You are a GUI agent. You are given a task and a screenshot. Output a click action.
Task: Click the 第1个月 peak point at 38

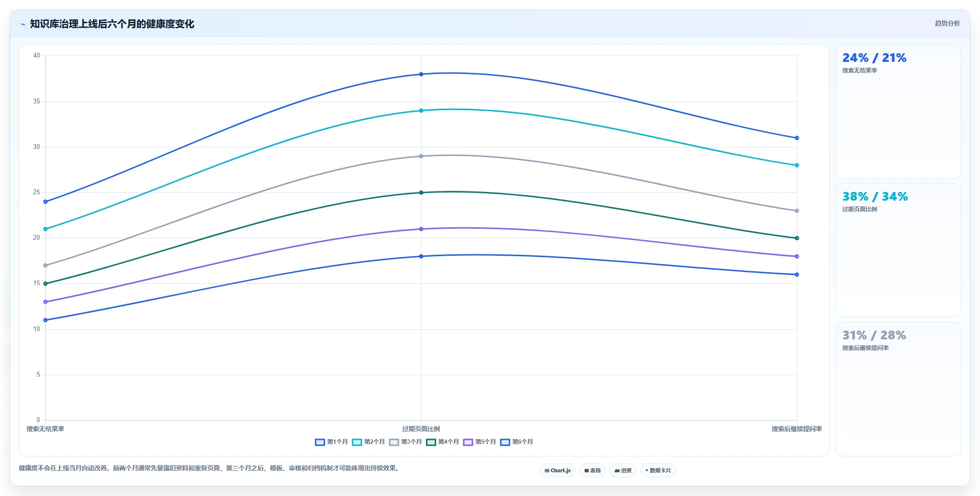421,74
